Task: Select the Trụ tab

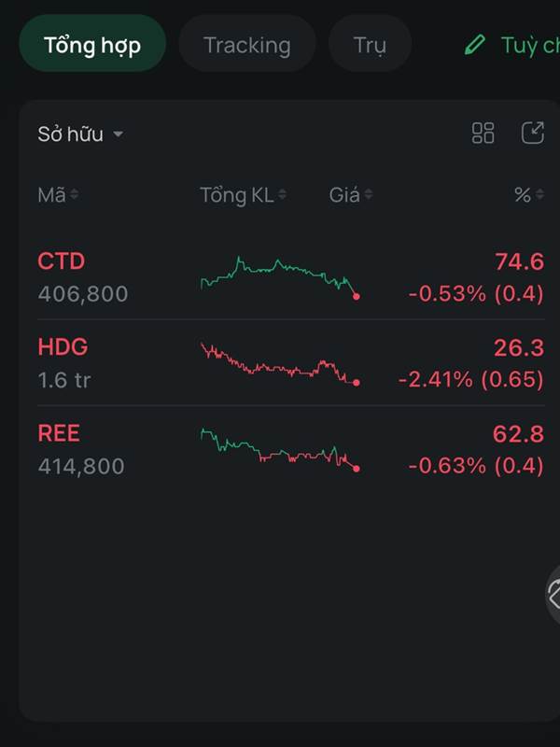Action: click(370, 45)
